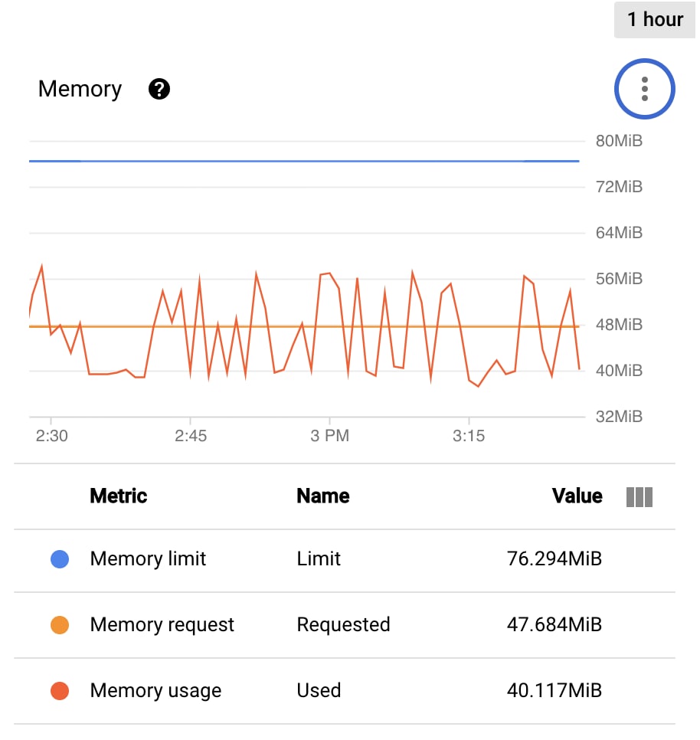Click the 72MiB axis label

(x=619, y=187)
